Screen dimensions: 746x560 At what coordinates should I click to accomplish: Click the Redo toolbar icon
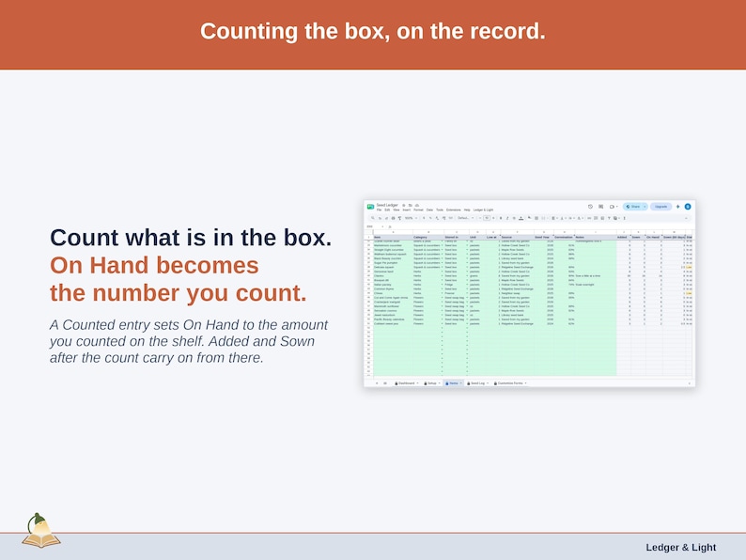(x=386, y=218)
